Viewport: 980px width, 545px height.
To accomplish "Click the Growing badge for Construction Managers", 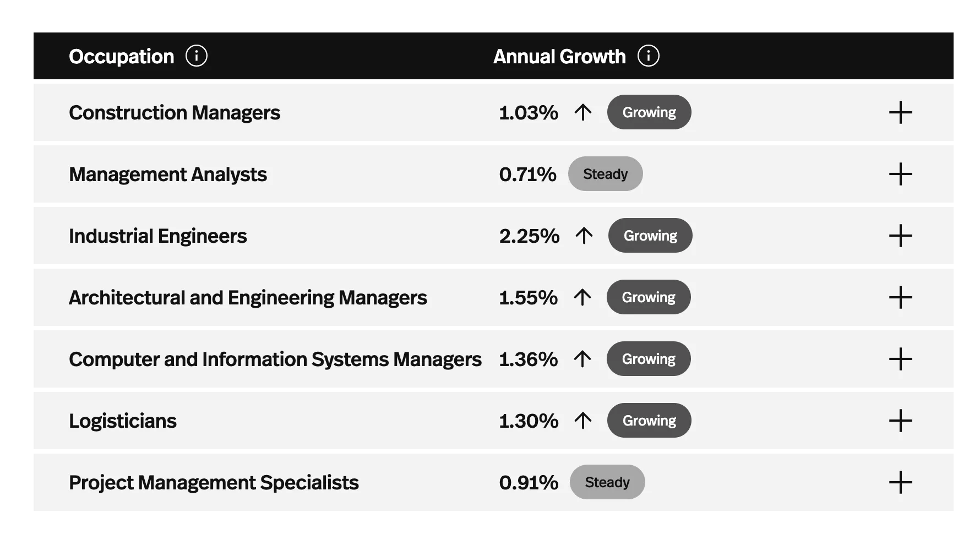I will point(649,112).
